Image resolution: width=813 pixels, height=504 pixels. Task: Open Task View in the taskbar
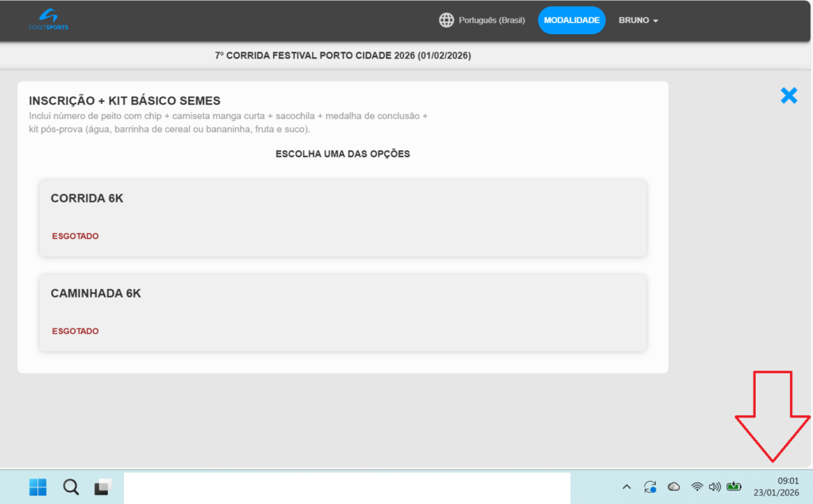[x=102, y=487]
